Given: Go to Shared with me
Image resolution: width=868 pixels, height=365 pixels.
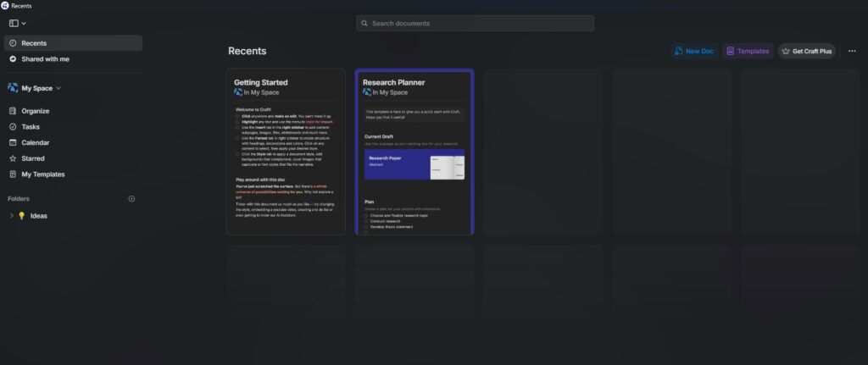Looking at the screenshot, I should pyautogui.click(x=45, y=59).
